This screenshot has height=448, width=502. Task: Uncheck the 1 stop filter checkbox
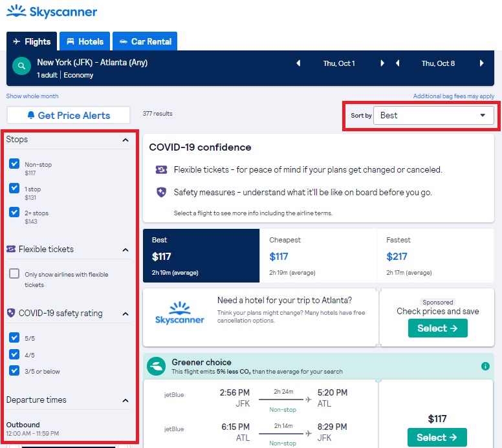14,188
